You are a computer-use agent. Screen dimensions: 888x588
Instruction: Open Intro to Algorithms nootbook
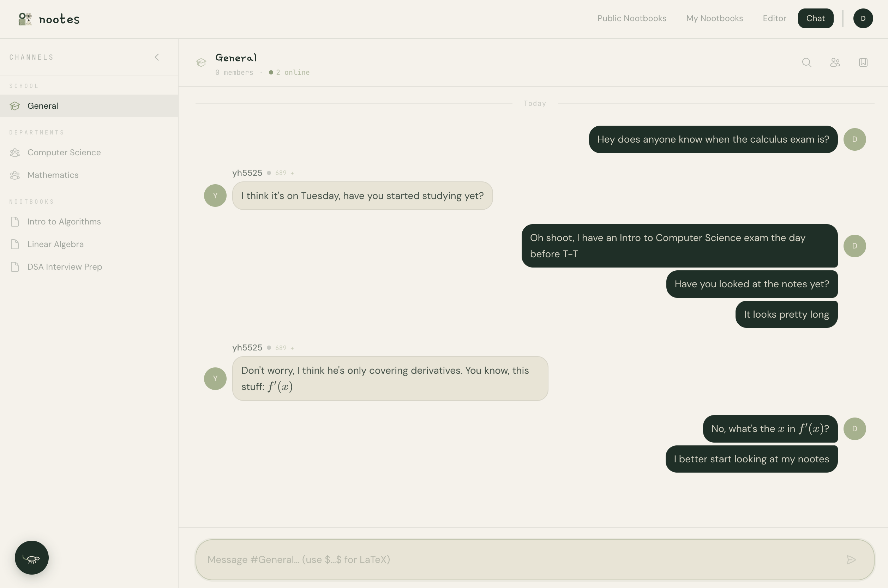click(x=64, y=222)
